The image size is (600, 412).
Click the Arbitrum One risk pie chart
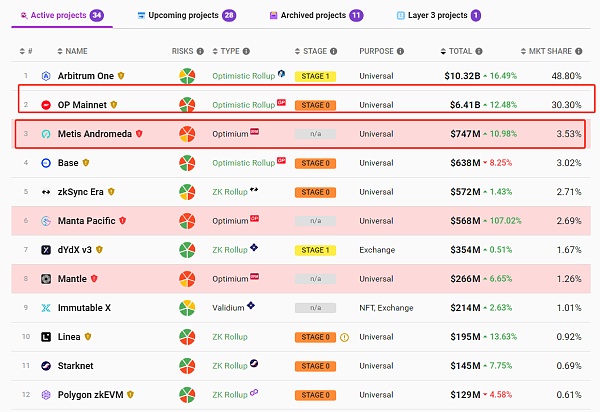click(186, 76)
